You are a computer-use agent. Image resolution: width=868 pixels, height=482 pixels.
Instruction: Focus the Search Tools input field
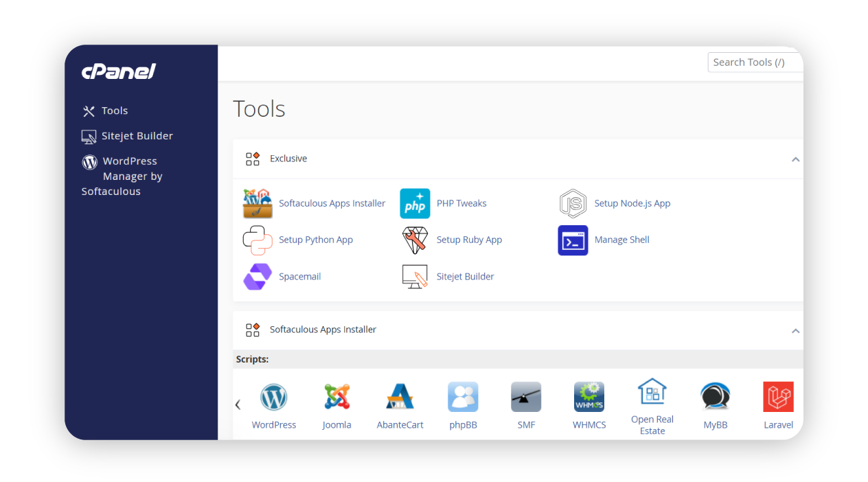coord(755,62)
